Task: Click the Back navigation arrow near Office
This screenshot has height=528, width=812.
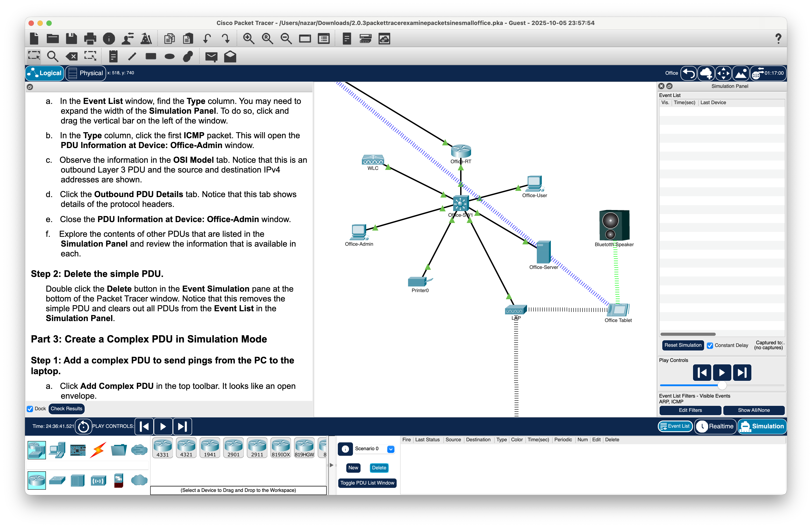Action: [689, 73]
